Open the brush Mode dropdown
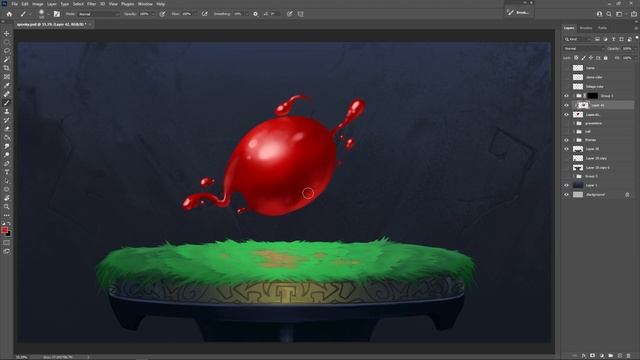Screen dimensions: 640x360 pos(99,14)
